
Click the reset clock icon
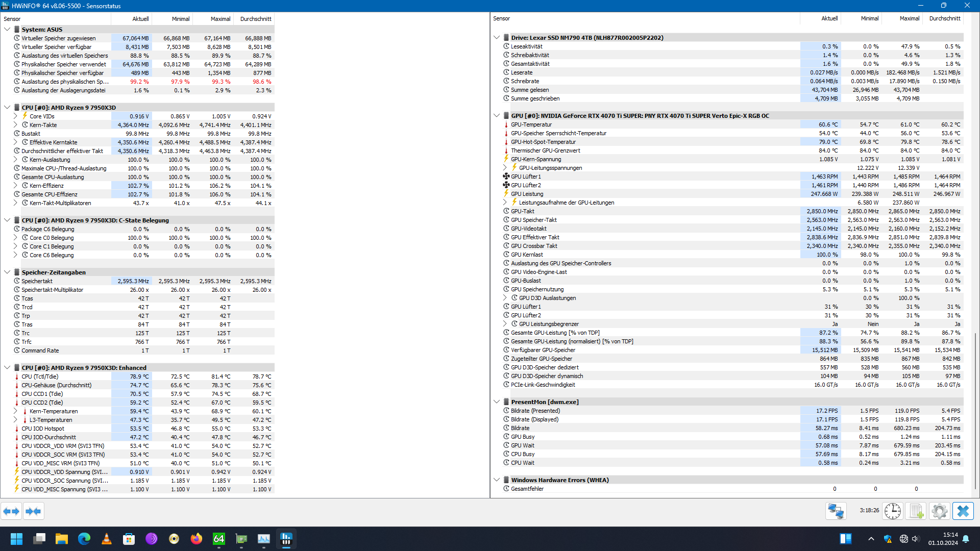click(893, 511)
